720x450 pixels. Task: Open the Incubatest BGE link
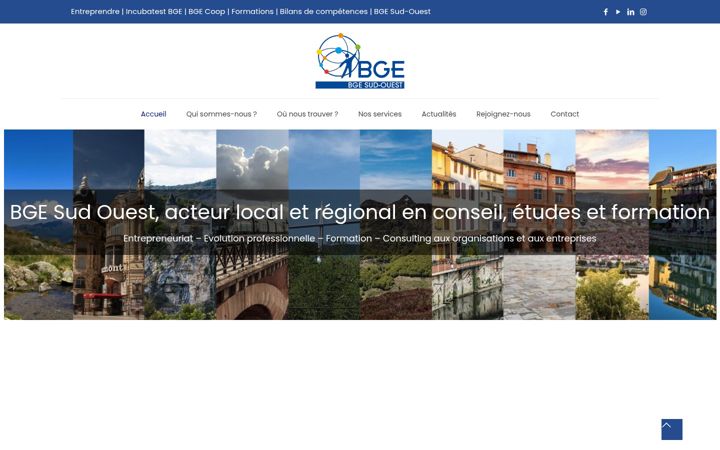tap(154, 11)
